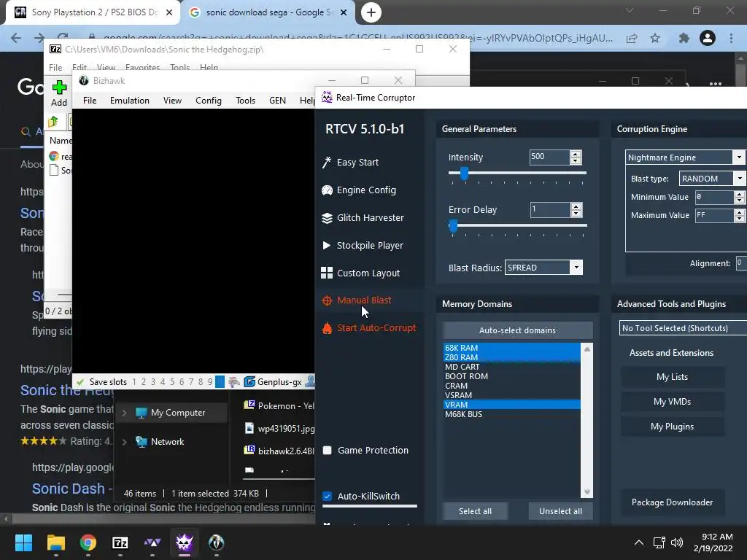Click Unselect all domains button
747x560 pixels.
click(x=560, y=511)
